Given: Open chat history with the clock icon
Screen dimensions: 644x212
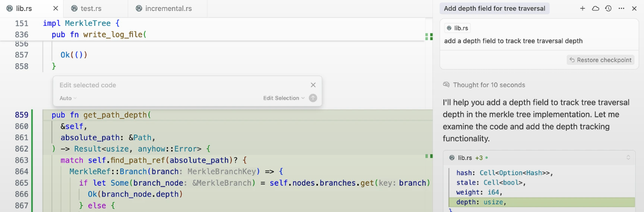Looking at the screenshot, I should coord(609,8).
